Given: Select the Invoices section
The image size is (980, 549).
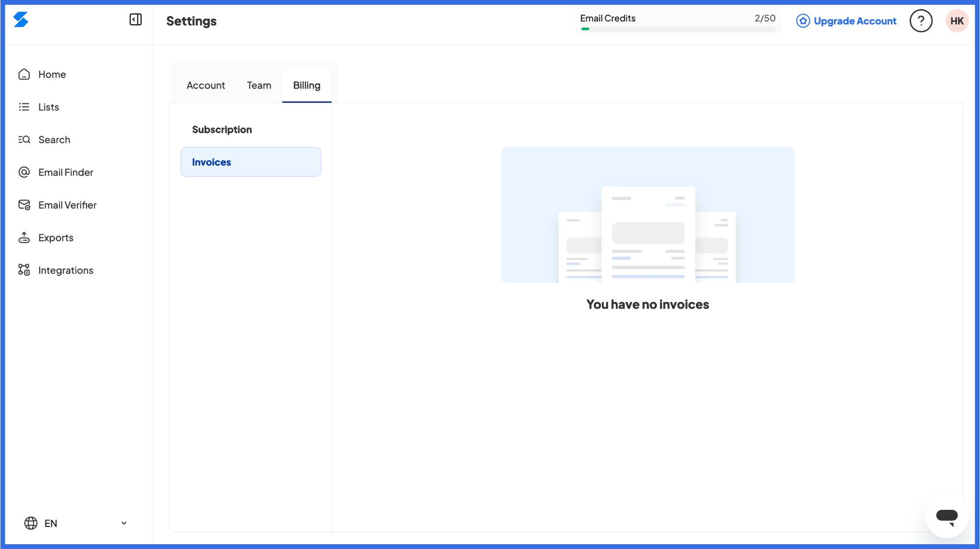Looking at the screenshot, I should coord(251,162).
